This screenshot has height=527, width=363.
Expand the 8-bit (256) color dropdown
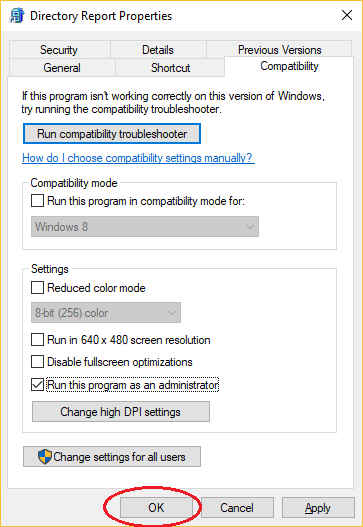pyautogui.click(x=106, y=313)
